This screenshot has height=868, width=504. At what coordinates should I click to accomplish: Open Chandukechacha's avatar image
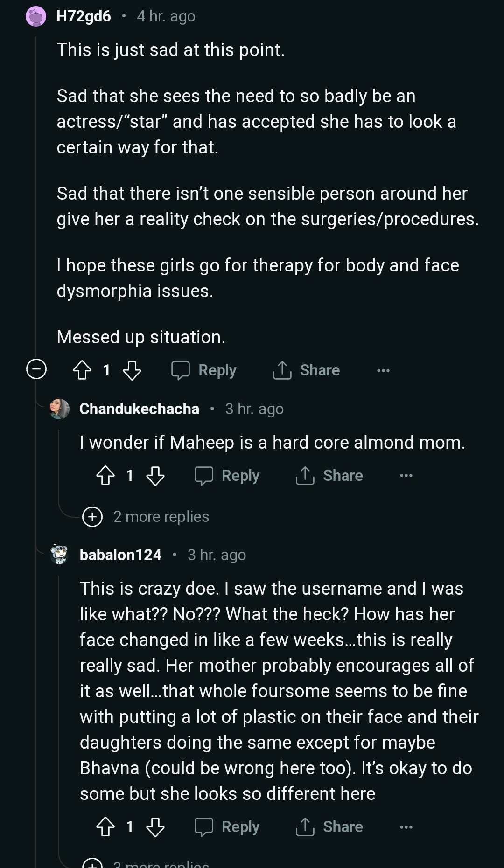[x=60, y=409]
